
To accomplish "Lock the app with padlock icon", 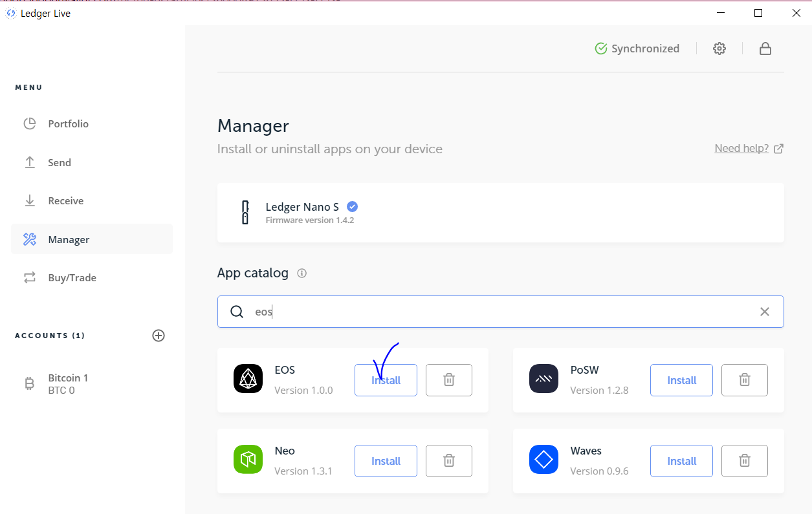I will click(x=765, y=48).
